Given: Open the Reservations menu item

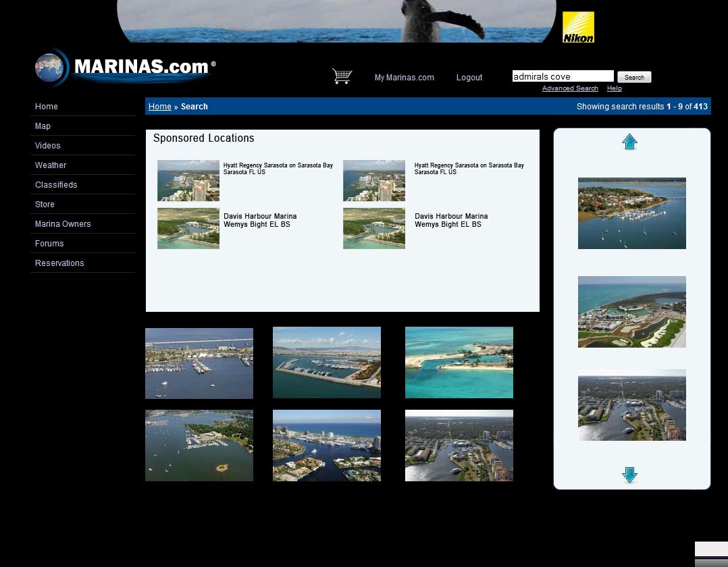Looking at the screenshot, I should (59, 263).
